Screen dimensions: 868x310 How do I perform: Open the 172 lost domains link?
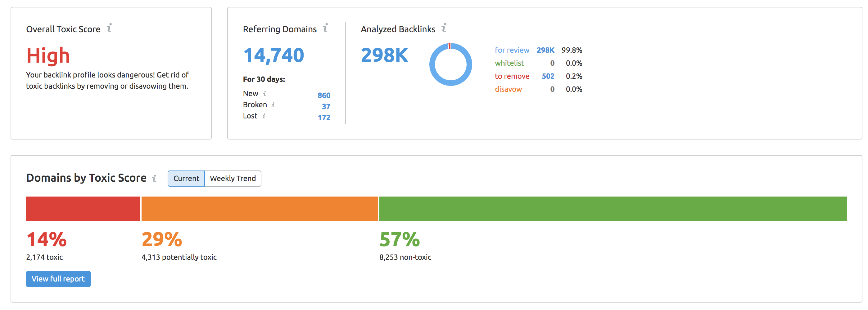[x=323, y=118]
